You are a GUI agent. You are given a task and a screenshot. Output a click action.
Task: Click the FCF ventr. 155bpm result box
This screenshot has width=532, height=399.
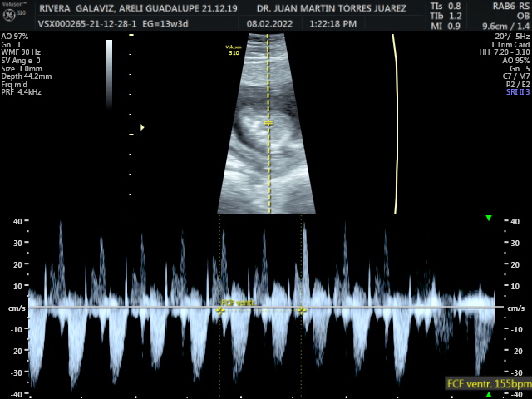(488, 384)
